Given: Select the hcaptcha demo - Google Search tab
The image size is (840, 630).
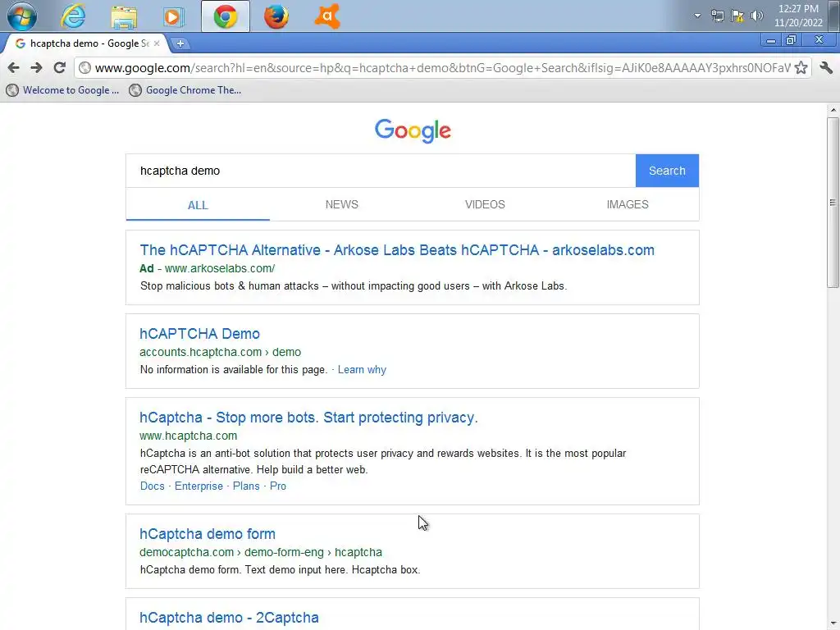Looking at the screenshot, I should click(85, 43).
